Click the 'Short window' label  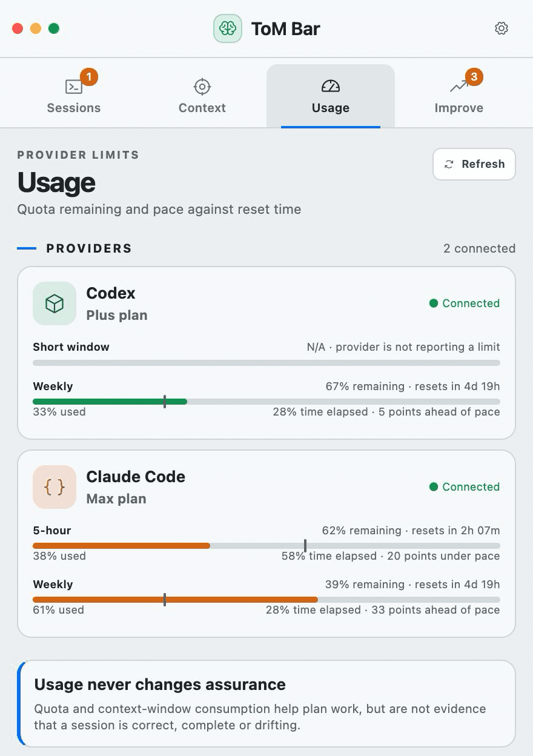[x=71, y=347]
